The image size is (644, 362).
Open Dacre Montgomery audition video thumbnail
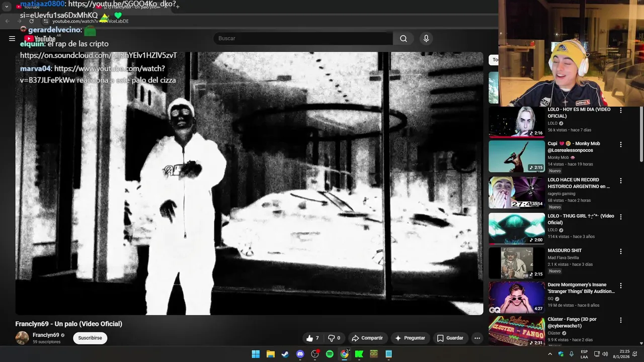point(517,298)
